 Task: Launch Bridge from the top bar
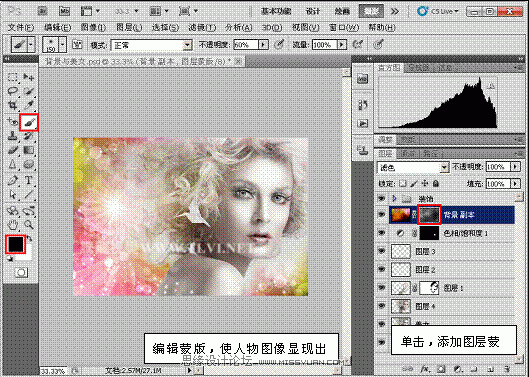pos(42,11)
